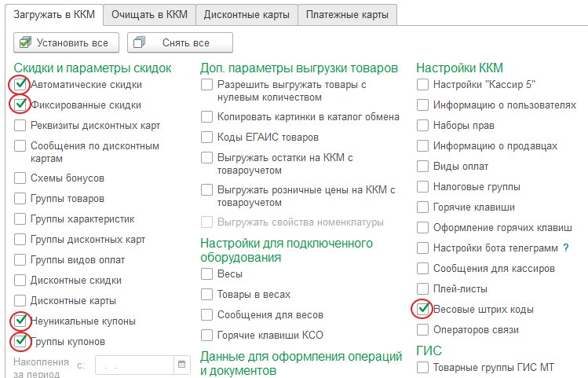Viewport: 588px width, 378px height.
Task: Check Сообщения для весов option
Action: [206, 314]
